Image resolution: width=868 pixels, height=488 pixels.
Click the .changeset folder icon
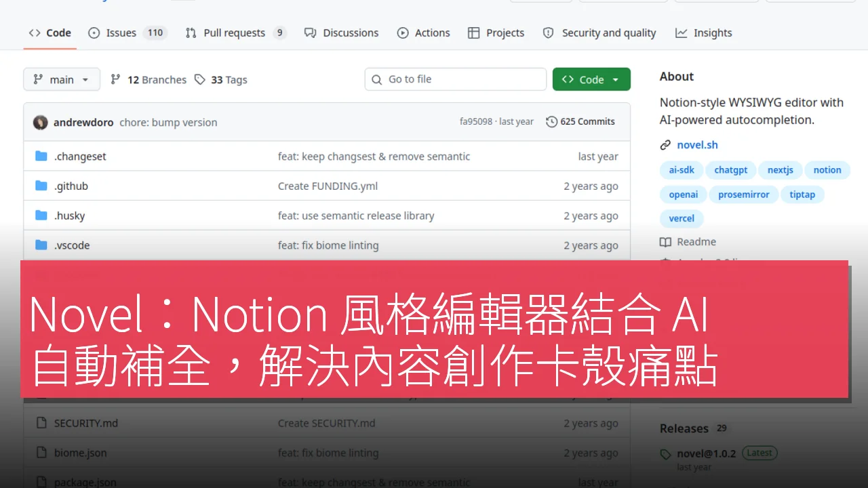click(x=41, y=157)
